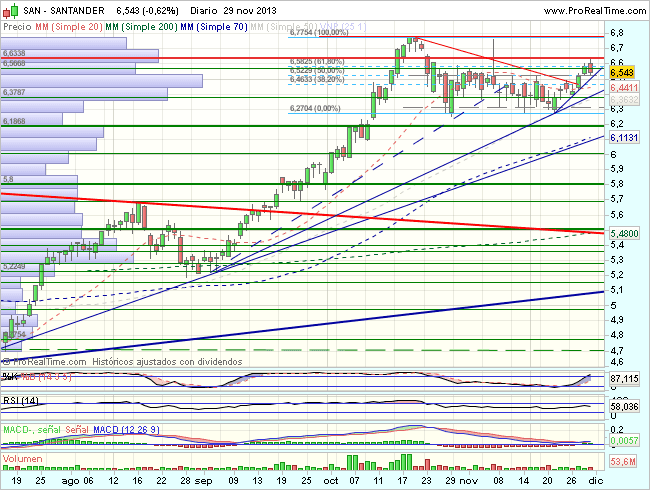Click the 53,6M volume value
The width and height of the screenshot is (650, 490).
pos(623,461)
